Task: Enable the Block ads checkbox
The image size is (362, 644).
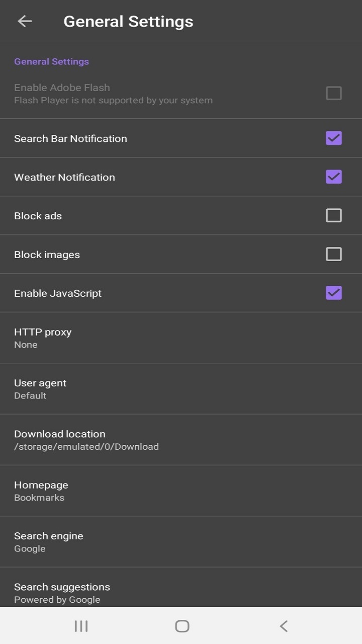Action: click(x=334, y=215)
